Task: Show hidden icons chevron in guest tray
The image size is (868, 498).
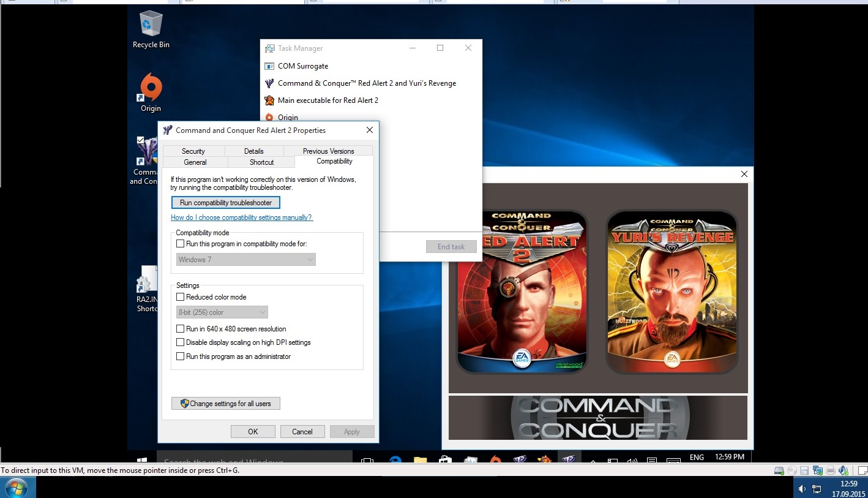Action: (x=593, y=460)
